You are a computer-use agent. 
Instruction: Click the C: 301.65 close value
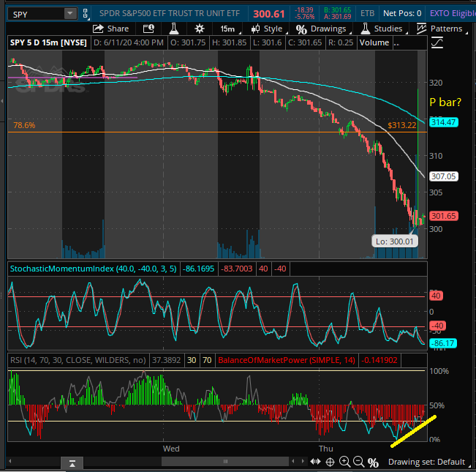[x=305, y=43]
